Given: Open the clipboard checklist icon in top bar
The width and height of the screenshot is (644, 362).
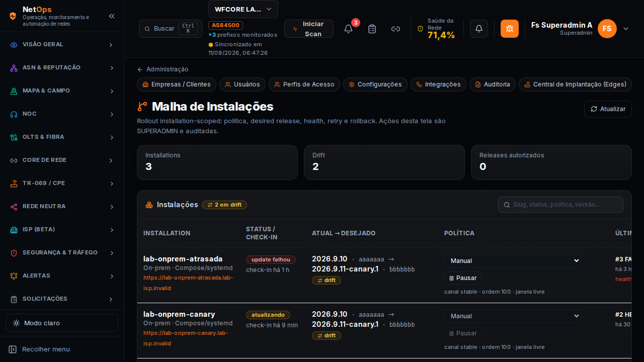Looking at the screenshot, I should pyautogui.click(x=372, y=29).
